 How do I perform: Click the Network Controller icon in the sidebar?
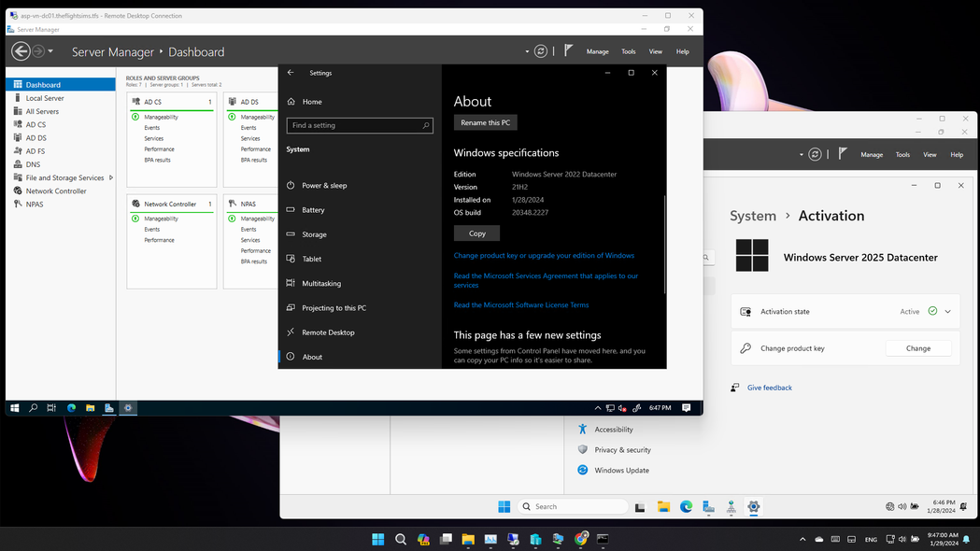[x=18, y=191]
